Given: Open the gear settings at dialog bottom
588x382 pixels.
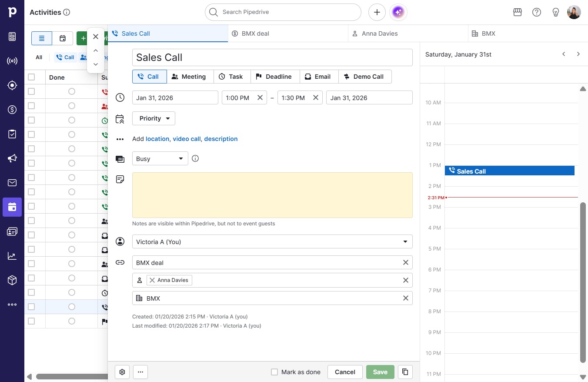Looking at the screenshot, I should click(122, 372).
